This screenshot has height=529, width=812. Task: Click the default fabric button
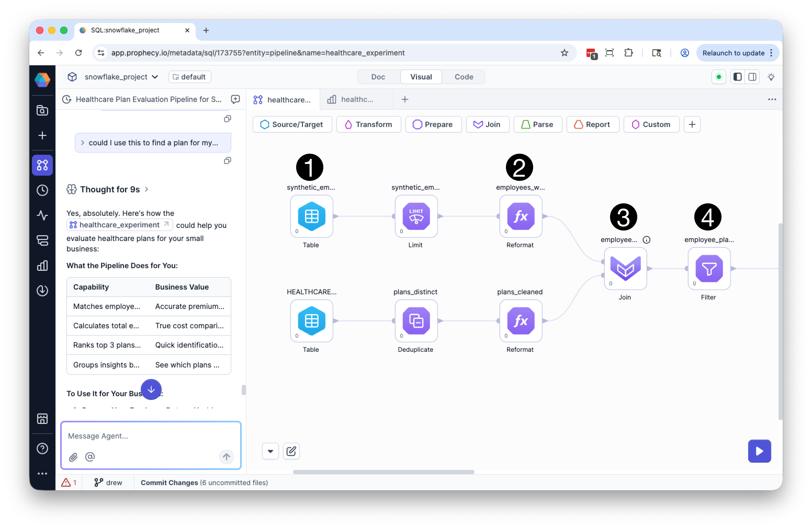click(190, 77)
